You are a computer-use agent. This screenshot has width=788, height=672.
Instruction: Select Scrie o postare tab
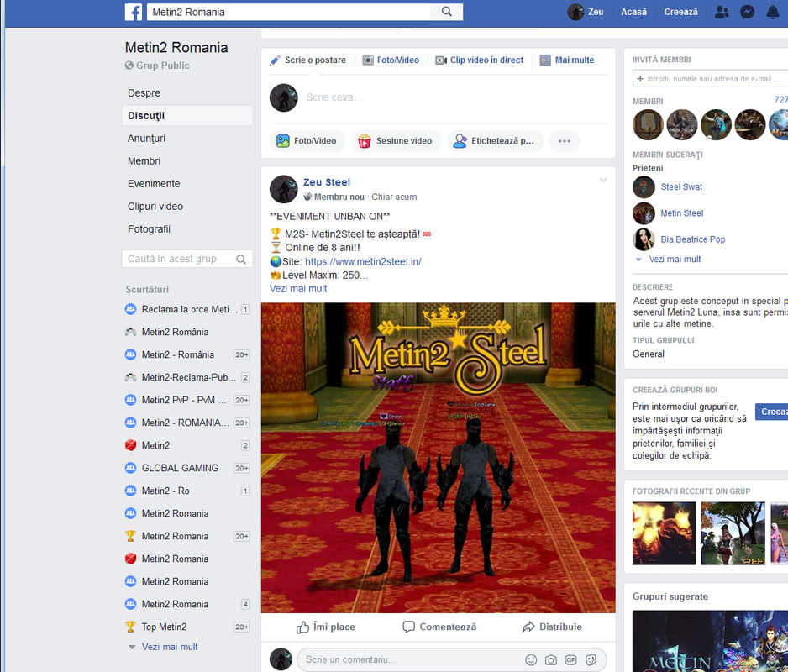pyautogui.click(x=307, y=60)
